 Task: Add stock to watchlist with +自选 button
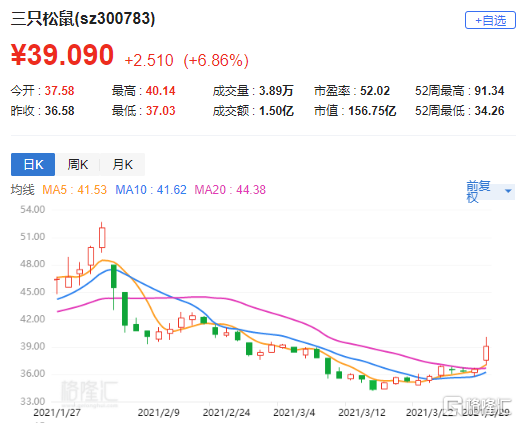pos(490,20)
